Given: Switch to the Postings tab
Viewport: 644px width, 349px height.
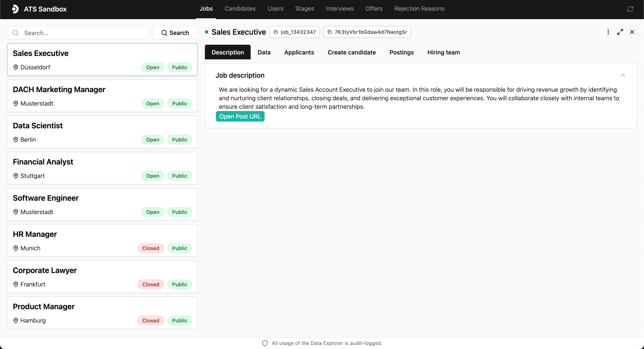Looking at the screenshot, I should point(401,52).
